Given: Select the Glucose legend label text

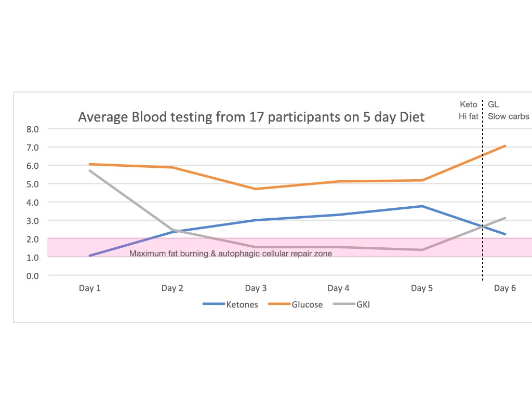Looking at the screenshot, I should (307, 305).
